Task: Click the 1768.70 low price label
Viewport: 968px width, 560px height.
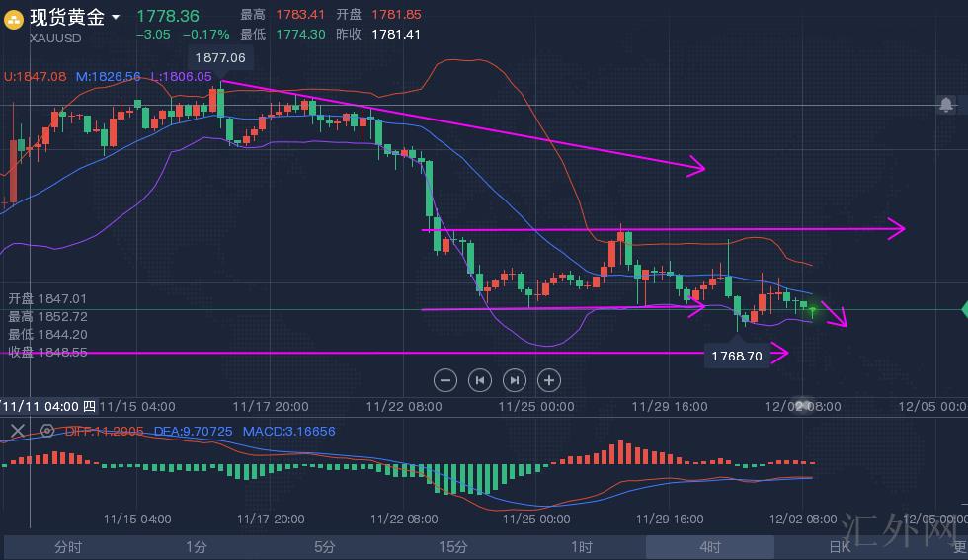Action: [737, 357]
